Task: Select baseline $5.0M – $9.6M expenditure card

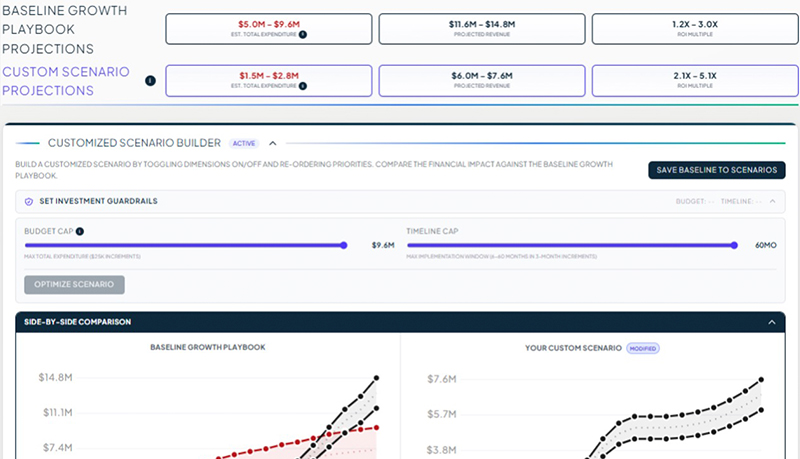Action: [269, 29]
